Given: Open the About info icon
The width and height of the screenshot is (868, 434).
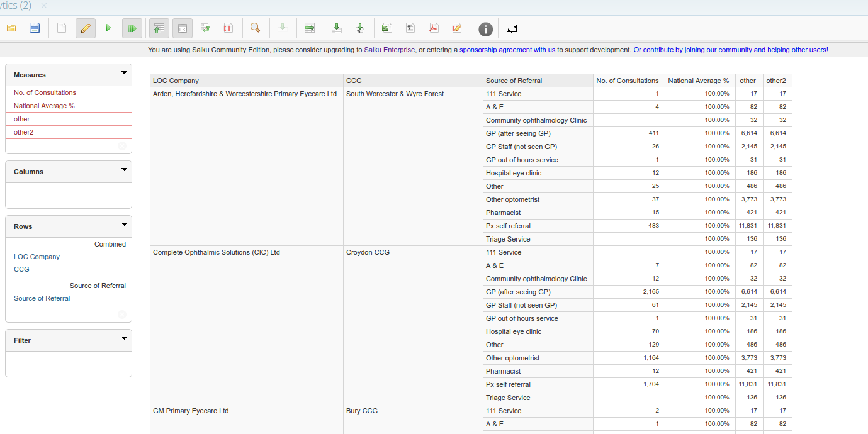Looking at the screenshot, I should coord(485,29).
